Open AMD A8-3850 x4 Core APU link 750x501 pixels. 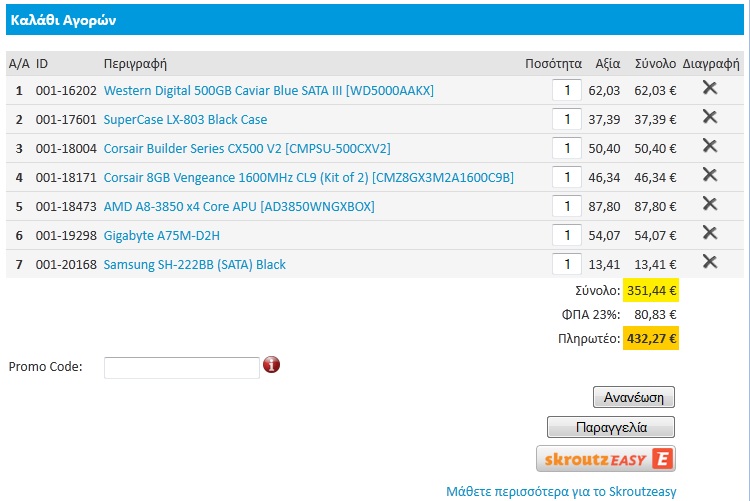point(239,207)
